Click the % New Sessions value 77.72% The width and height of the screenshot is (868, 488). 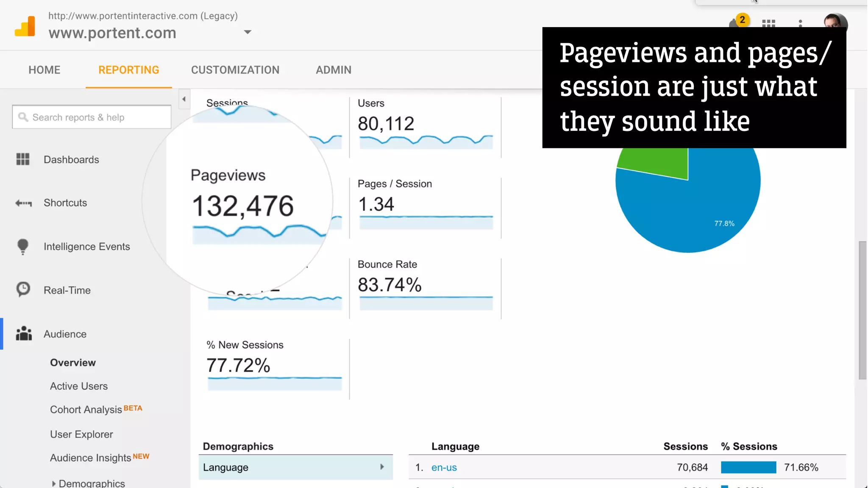click(x=238, y=365)
